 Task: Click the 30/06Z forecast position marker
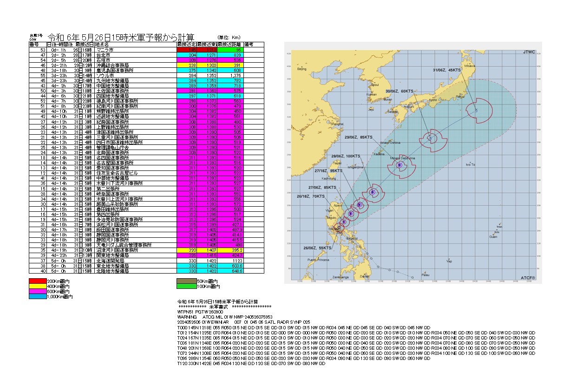[430, 138]
